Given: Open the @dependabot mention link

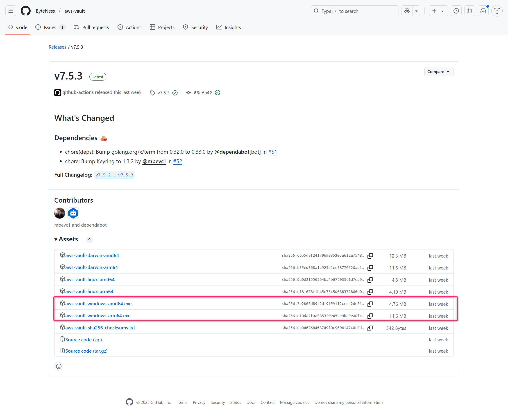Looking at the screenshot, I should click(232, 152).
